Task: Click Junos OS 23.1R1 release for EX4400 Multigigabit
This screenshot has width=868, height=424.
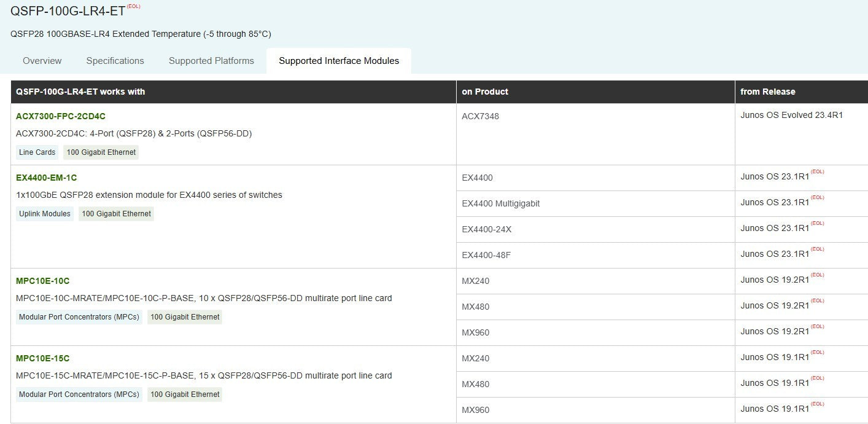Action: (x=775, y=202)
